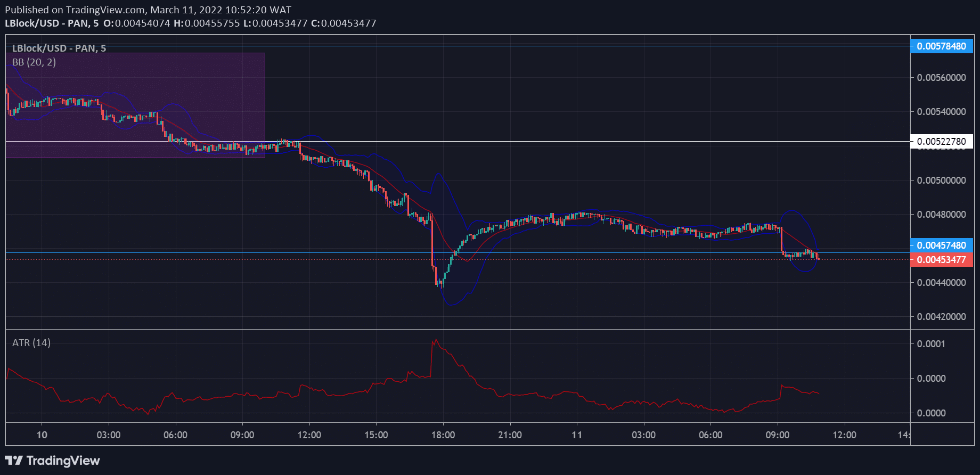Click the 0.00560000 price axis tick

[941, 78]
